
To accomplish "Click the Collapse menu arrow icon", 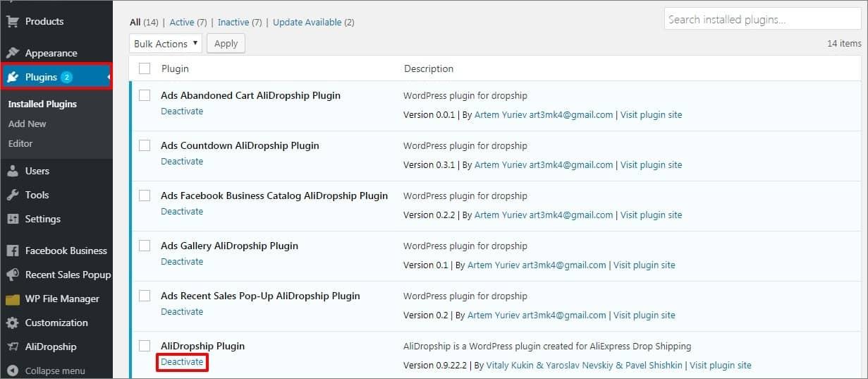I will pos(12,371).
